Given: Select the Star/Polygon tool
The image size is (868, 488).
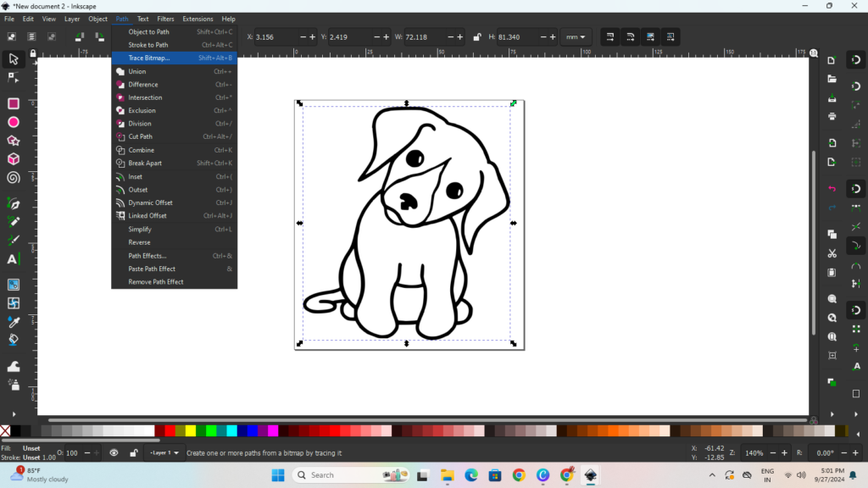Looking at the screenshot, I should 14,141.
